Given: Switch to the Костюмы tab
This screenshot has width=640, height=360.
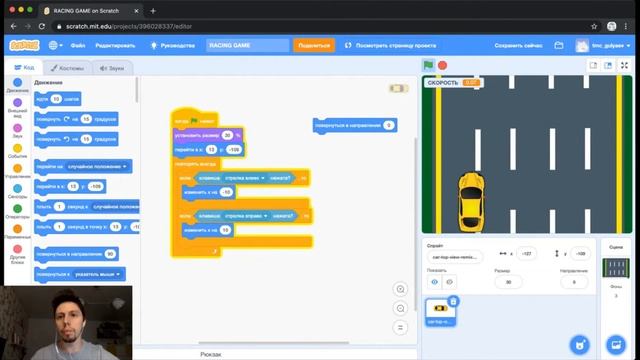Looking at the screenshot, I should point(67,68).
